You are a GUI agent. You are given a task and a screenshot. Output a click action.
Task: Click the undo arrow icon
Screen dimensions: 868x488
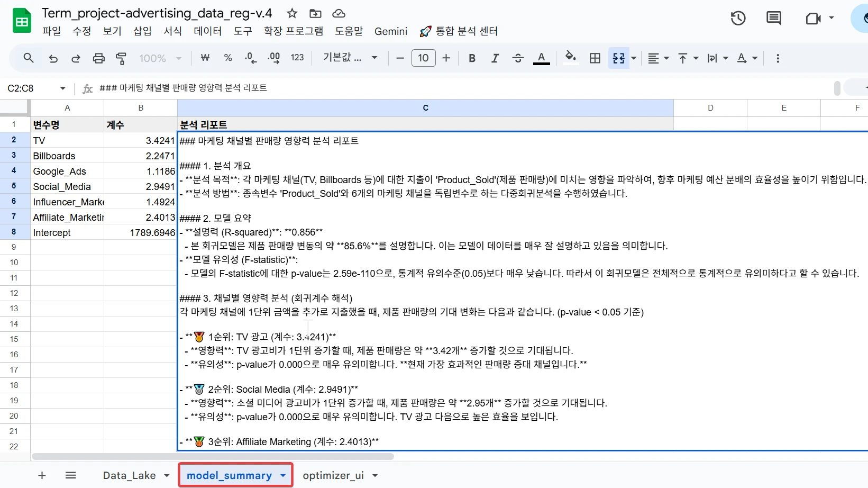[x=53, y=58]
